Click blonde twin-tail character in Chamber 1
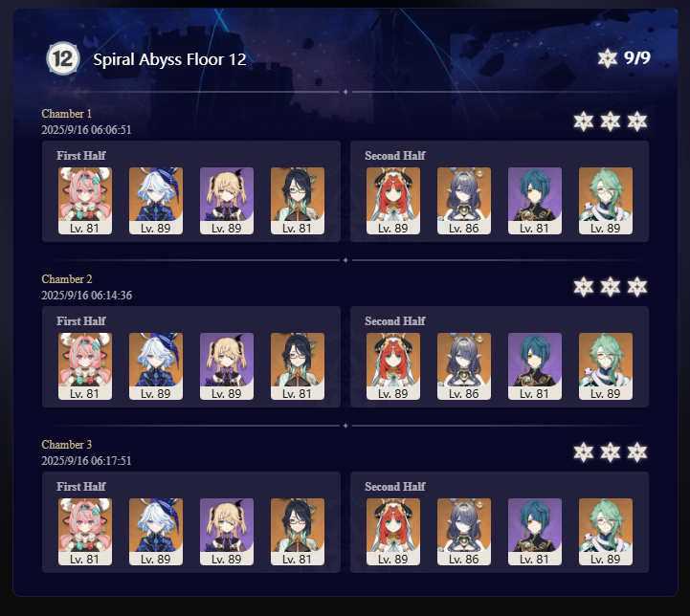Viewport: 690px width, 616px height. [227, 201]
